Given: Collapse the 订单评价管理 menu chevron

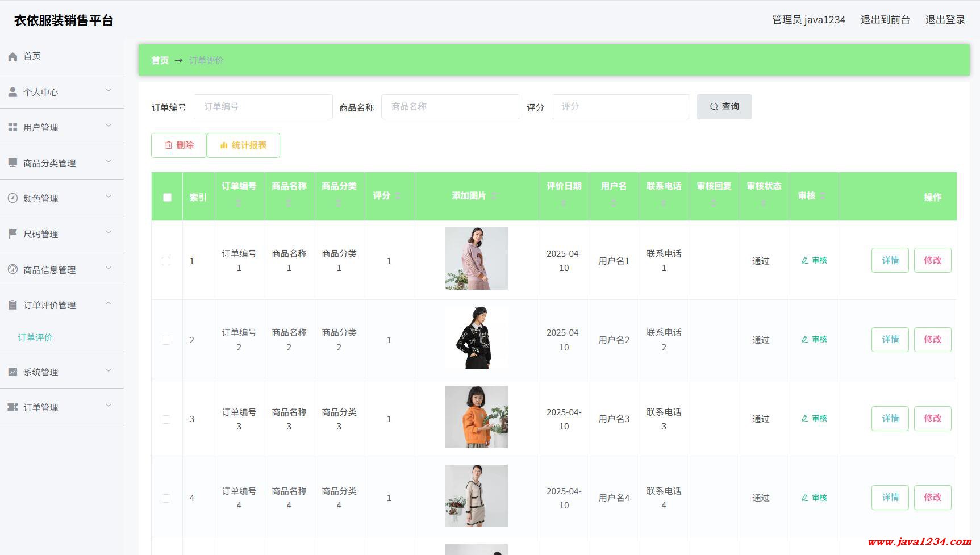Looking at the screenshot, I should tap(109, 304).
